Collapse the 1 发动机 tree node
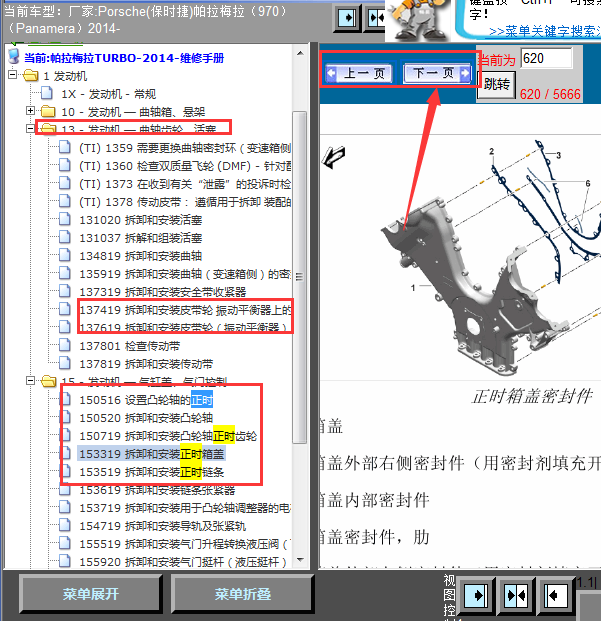Image resolution: width=601 pixels, height=621 pixels. click(x=13, y=74)
